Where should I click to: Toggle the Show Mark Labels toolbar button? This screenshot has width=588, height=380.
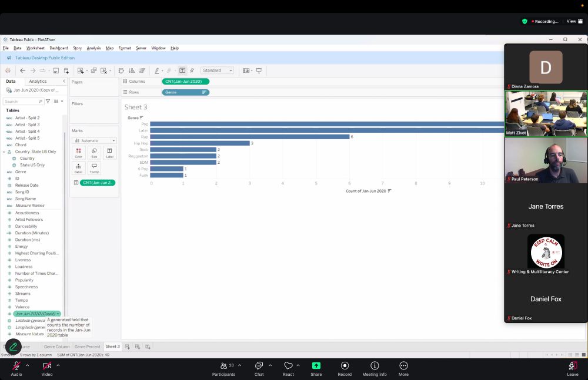tap(182, 70)
